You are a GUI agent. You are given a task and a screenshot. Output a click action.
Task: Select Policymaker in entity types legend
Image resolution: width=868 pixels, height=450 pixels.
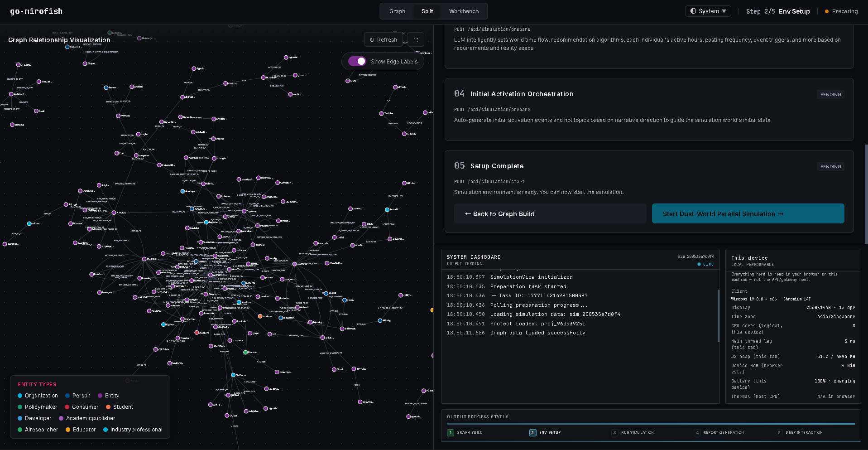[x=37, y=407]
